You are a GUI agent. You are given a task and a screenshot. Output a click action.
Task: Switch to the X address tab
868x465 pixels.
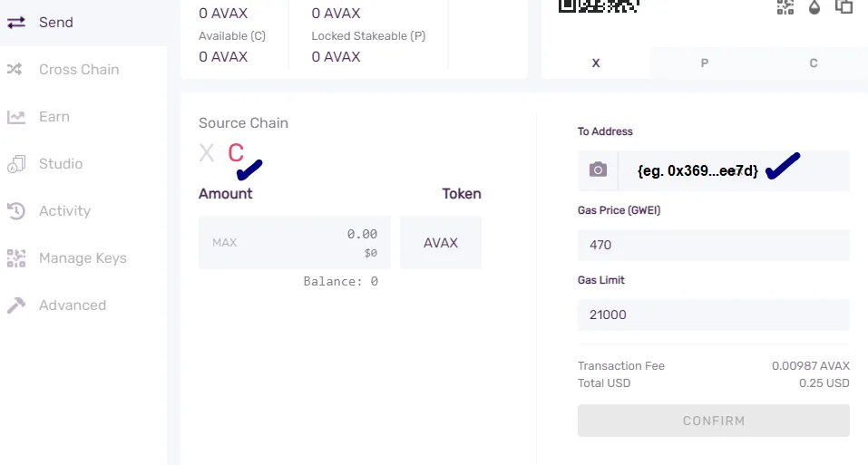tap(596, 63)
